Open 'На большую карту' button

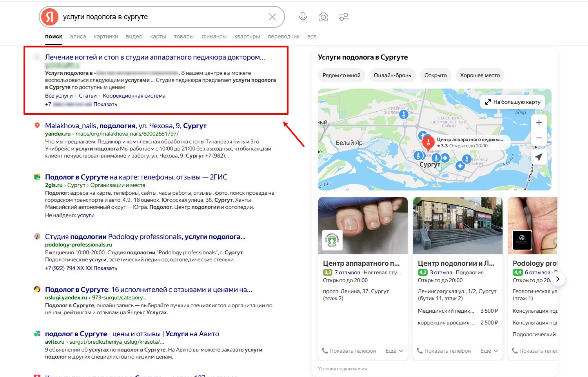pyautogui.click(x=513, y=102)
